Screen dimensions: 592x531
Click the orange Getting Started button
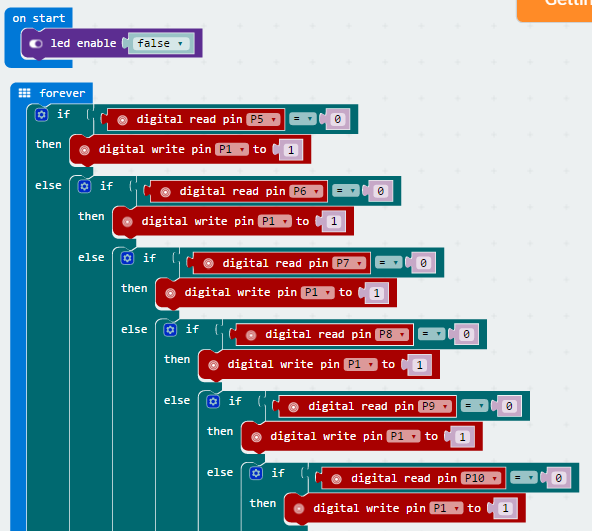[555, 10]
